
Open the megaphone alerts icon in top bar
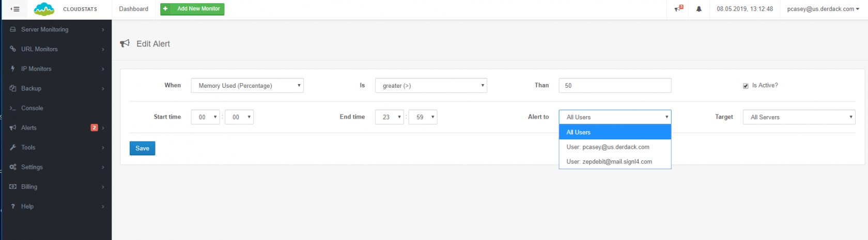tap(678, 9)
